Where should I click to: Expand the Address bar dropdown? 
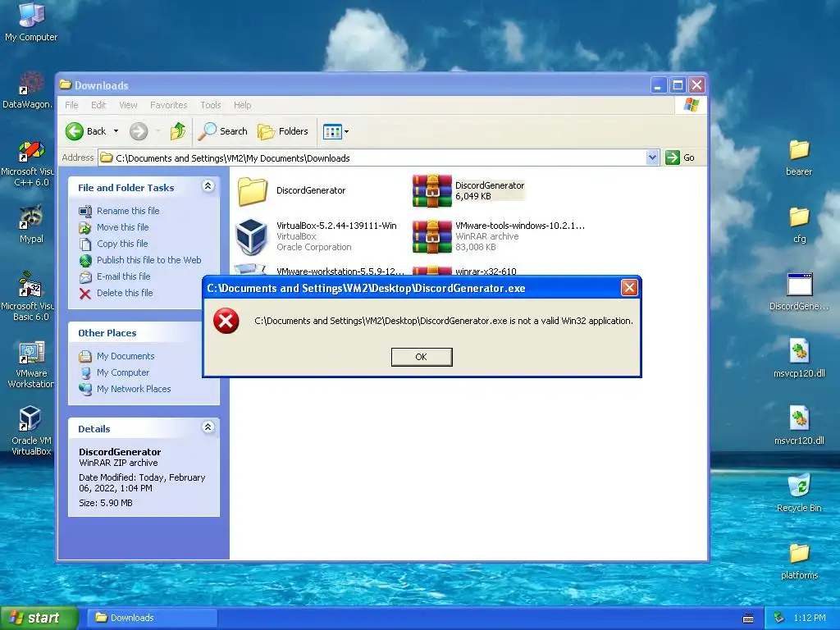pos(652,157)
